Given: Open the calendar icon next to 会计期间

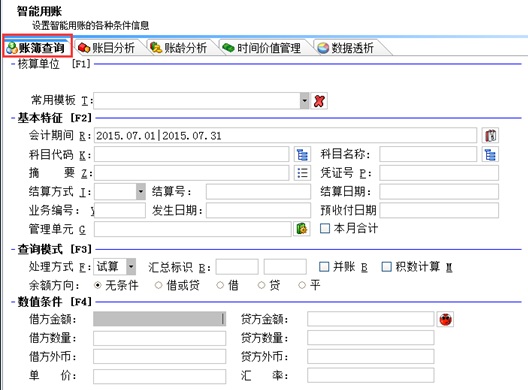Looking at the screenshot, I should (x=490, y=136).
